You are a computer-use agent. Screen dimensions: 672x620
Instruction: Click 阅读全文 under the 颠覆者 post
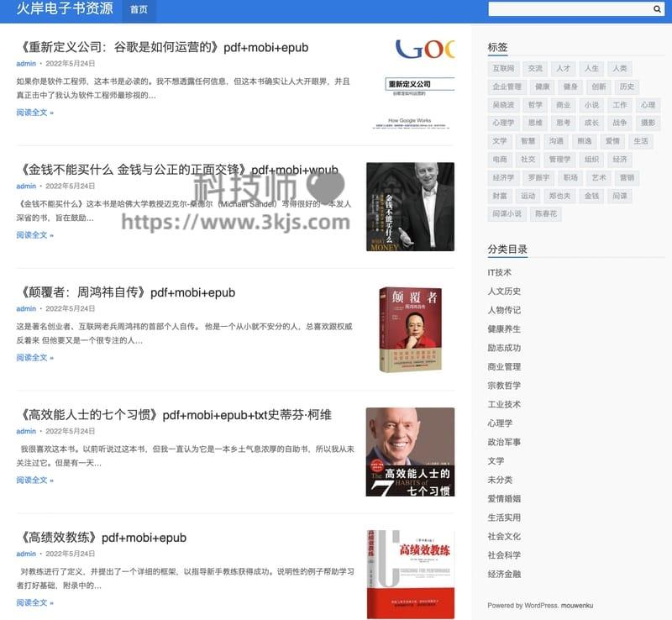[x=34, y=358]
